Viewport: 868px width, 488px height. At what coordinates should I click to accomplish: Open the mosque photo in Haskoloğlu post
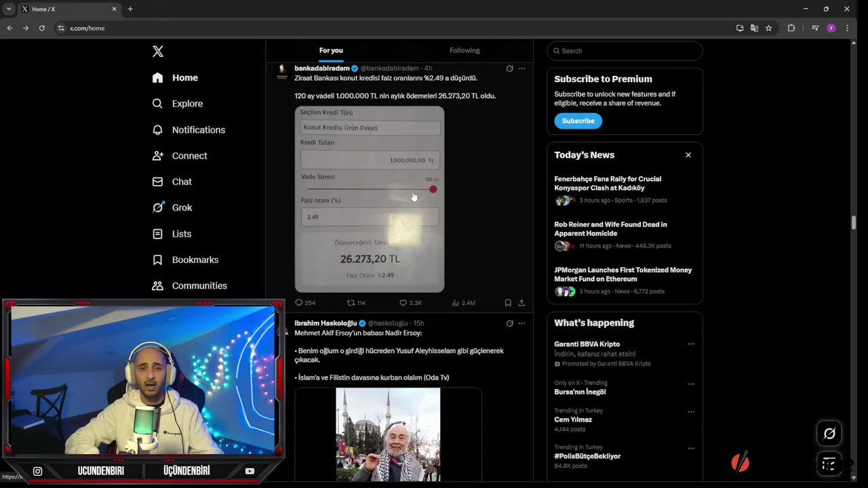[x=388, y=434]
